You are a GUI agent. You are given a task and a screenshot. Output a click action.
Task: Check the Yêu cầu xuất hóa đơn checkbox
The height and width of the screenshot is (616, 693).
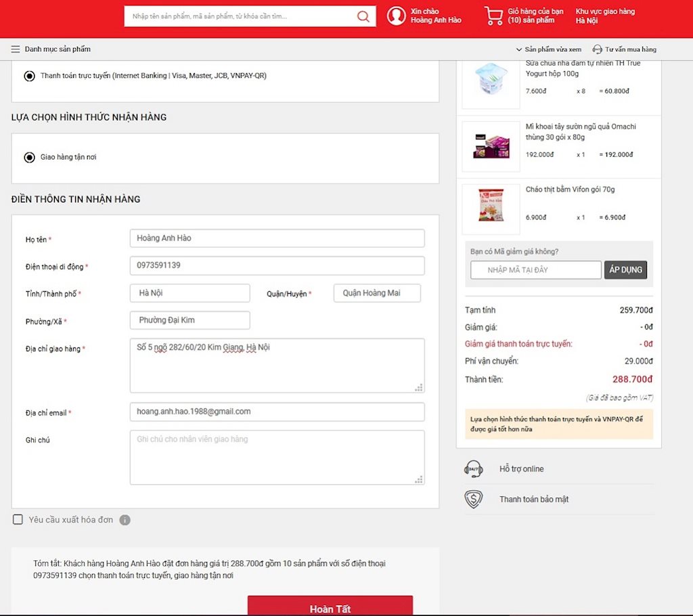(18, 519)
